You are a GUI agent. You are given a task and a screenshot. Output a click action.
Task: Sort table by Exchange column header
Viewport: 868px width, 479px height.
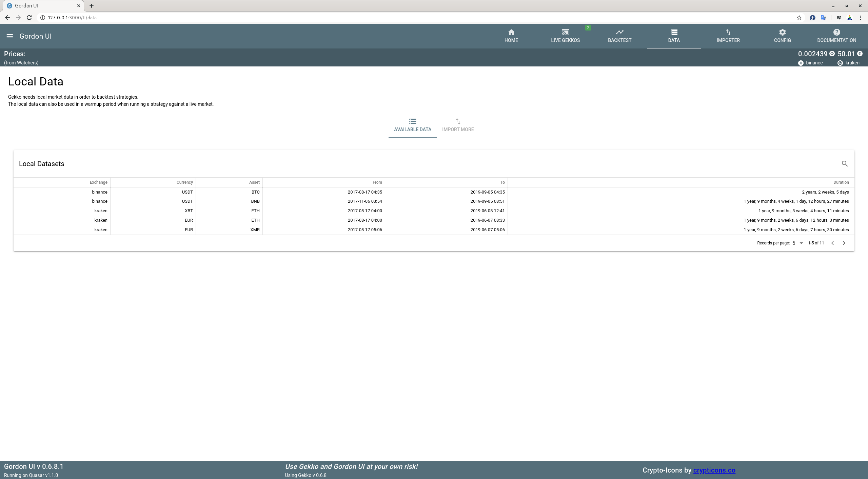98,182
